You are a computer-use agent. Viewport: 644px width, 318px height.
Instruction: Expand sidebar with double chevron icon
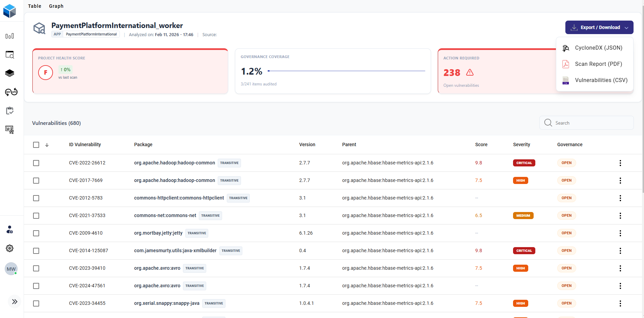15,302
